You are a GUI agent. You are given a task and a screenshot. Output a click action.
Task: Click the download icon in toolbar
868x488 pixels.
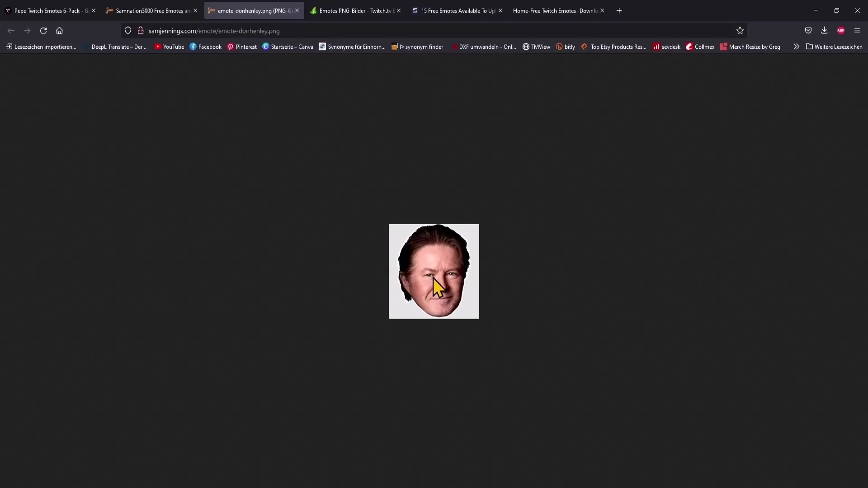pyautogui.click(x=825, y=30)
